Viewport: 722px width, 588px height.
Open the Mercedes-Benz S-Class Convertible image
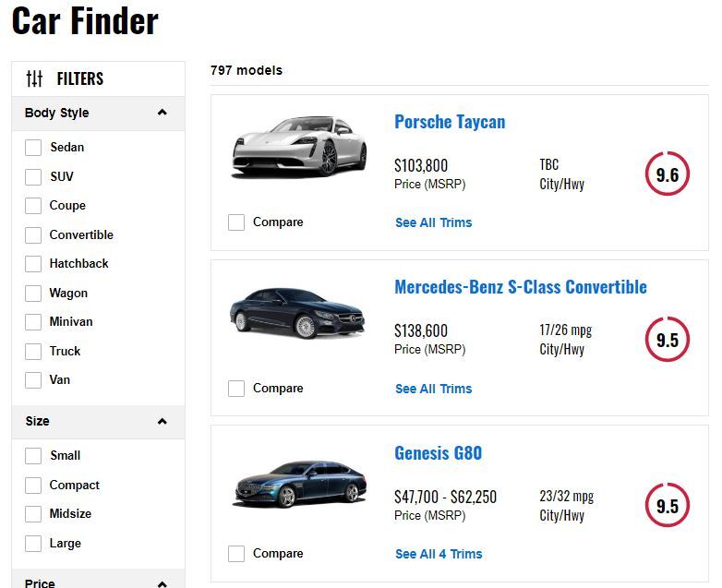click(299, 313)
